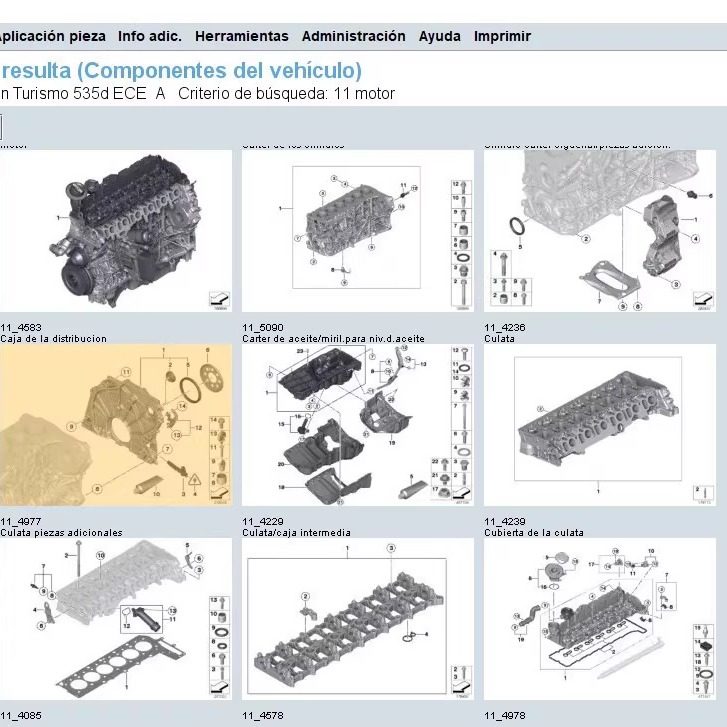727x727 pixels.
Task: Click the 11_4229 diagram number label
Action: coord(263,521)
